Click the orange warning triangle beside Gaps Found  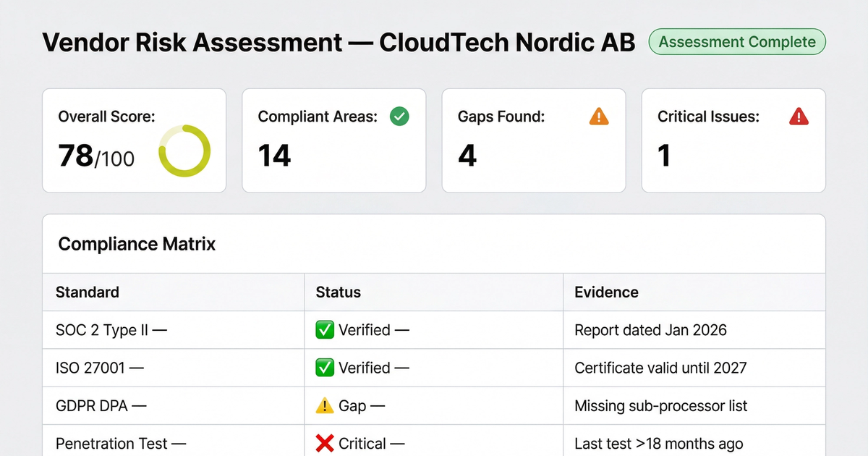click(x=599, y=116)
